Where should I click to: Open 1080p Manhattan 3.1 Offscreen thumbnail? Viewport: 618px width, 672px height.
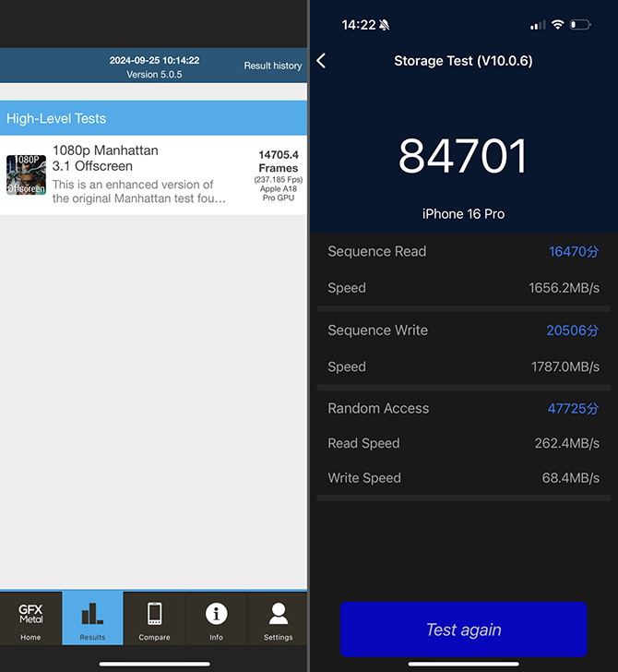click(26, 174)
